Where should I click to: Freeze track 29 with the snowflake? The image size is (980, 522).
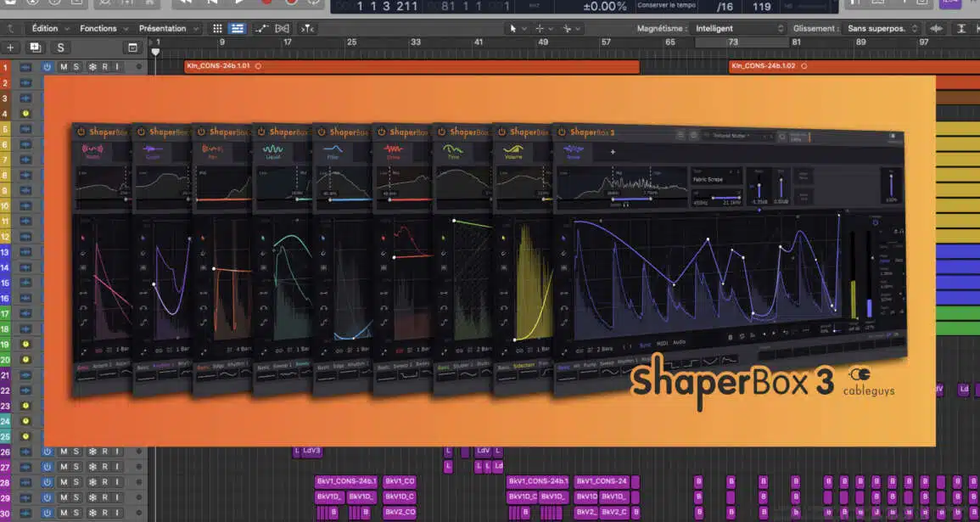tap(92, 497)
